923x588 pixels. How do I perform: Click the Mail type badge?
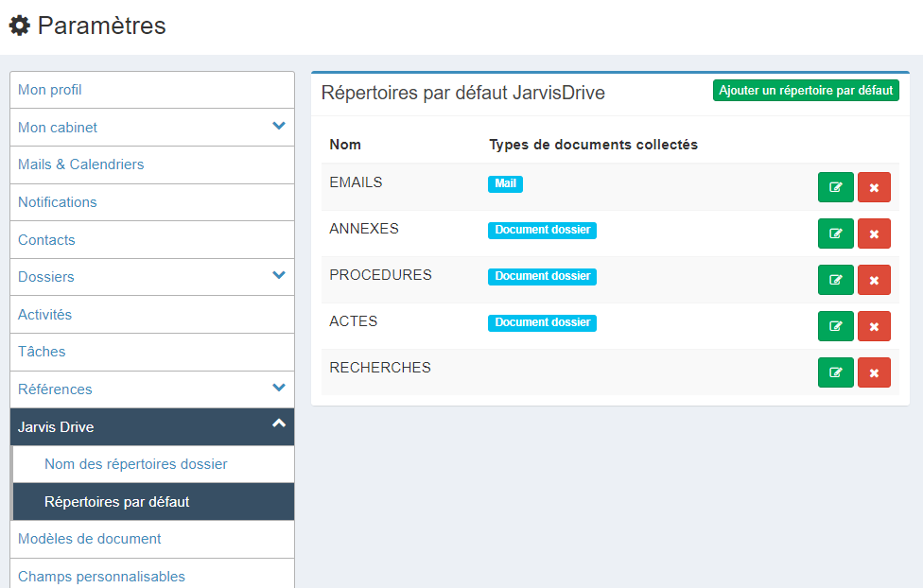[505, 183]
